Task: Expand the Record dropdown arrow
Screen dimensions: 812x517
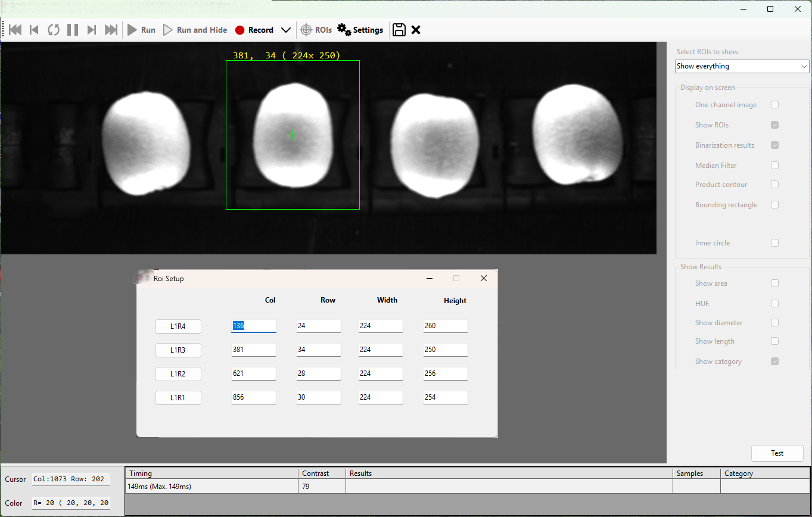Action: coord(285,30)
